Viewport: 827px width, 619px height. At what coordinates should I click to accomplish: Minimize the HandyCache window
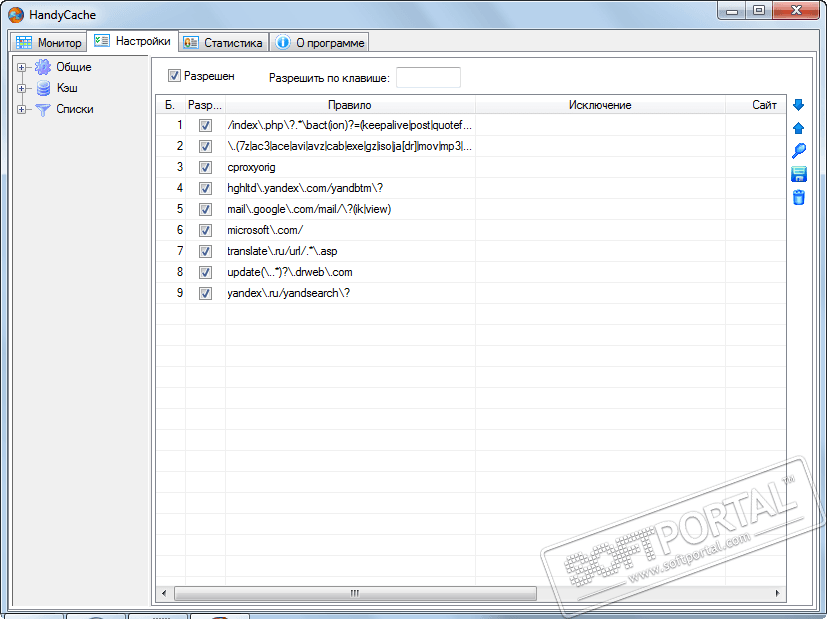tap(732, 11)
